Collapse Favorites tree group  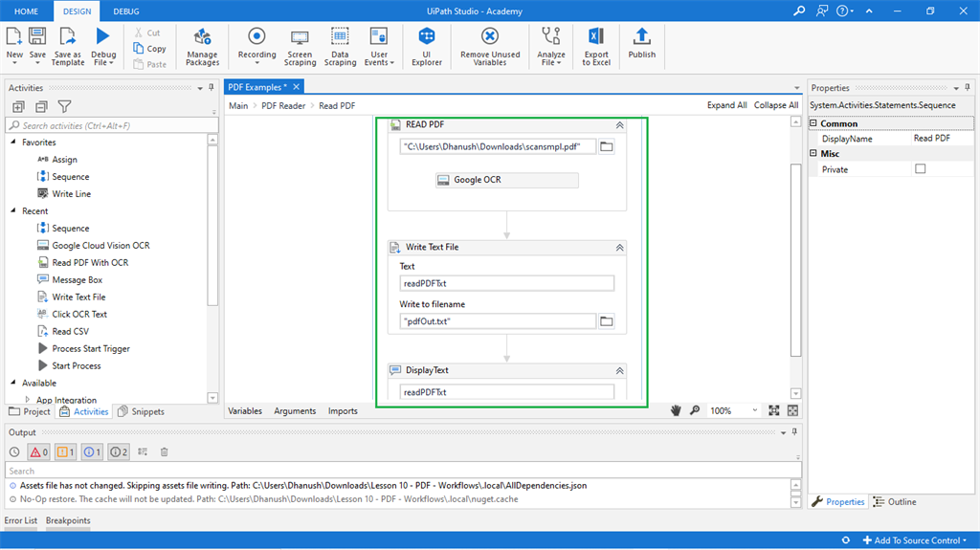click(13, 142)
